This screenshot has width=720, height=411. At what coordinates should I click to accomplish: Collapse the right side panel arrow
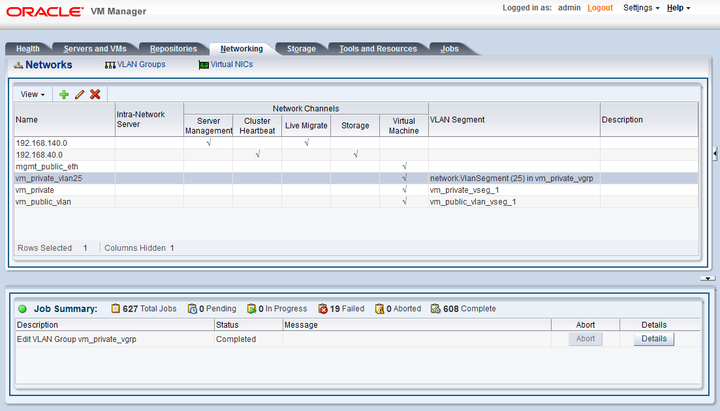pyautogui.click(x=715, y=154)
